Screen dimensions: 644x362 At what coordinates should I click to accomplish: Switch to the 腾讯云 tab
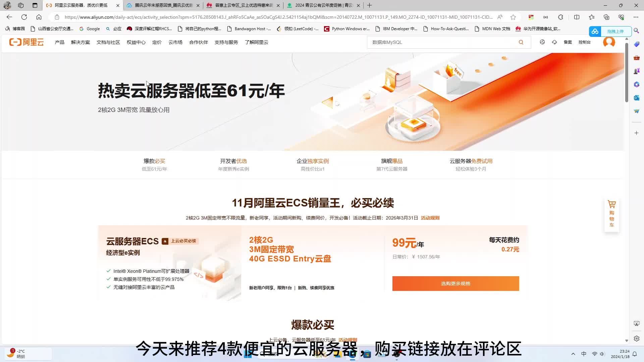pyautogui.click(x=163, y=5)
